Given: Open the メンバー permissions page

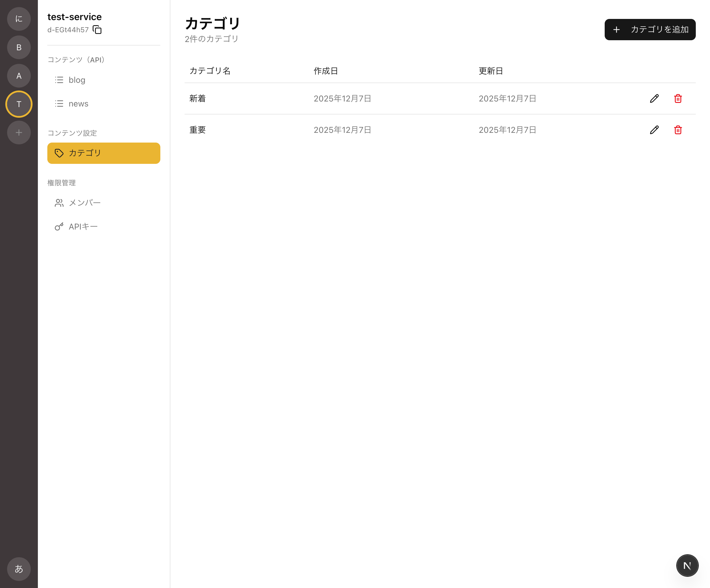Looking at the screenshot, I should tap(104, 203).
